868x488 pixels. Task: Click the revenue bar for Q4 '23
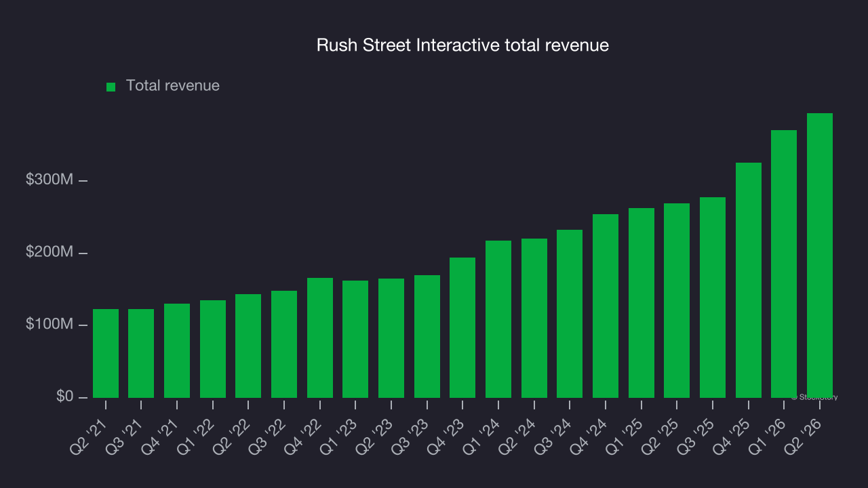(462, 328)
